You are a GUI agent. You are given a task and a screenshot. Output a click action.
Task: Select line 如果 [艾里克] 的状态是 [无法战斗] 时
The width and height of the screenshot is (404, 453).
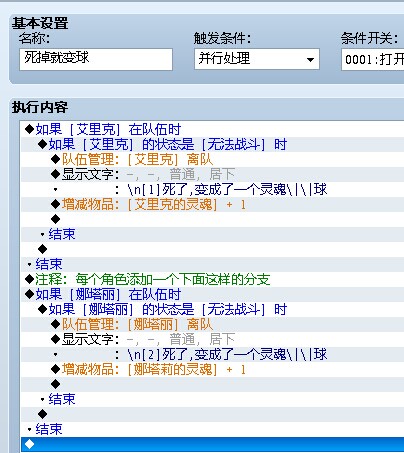212,144
